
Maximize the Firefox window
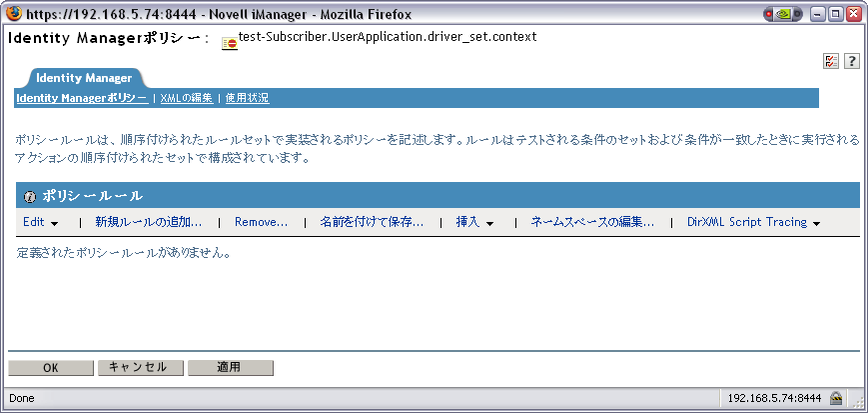(835, 14)
